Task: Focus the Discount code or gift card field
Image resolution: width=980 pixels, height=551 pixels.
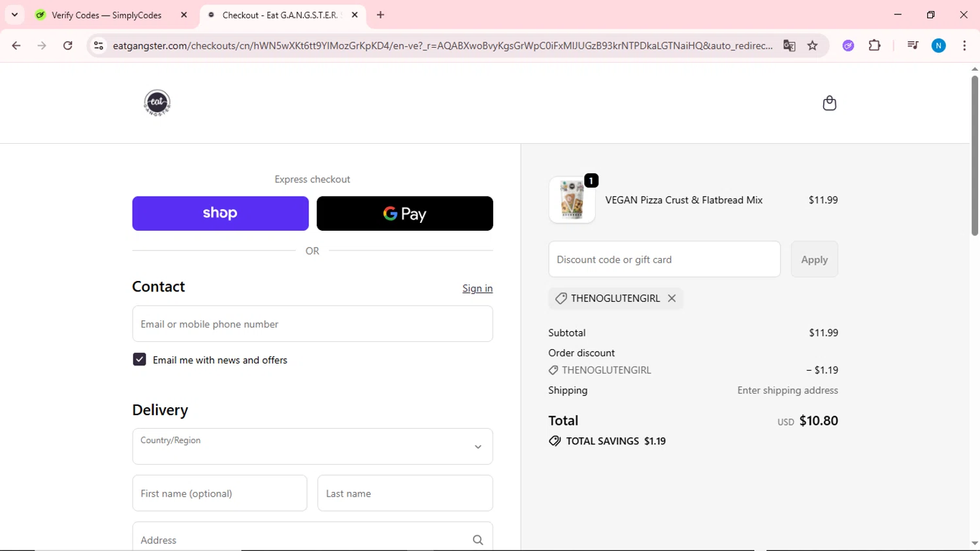Action: click(664, 259)
